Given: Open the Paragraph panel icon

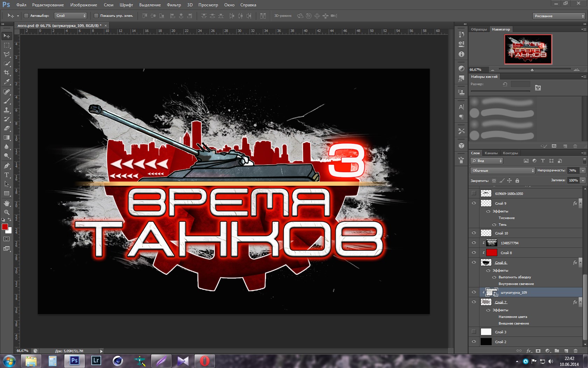Looking at the screenshot, I should [461, 117].
